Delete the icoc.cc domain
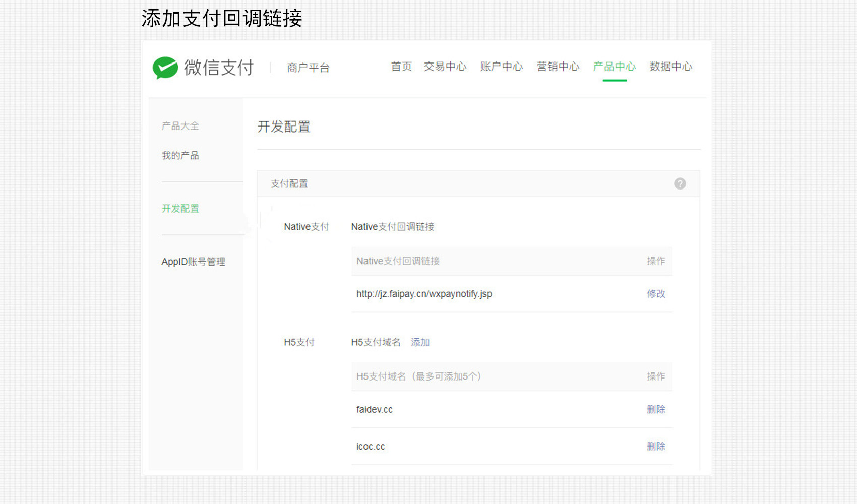The width and height of the screenshot is (857, 504). click(x=656, y=446)
